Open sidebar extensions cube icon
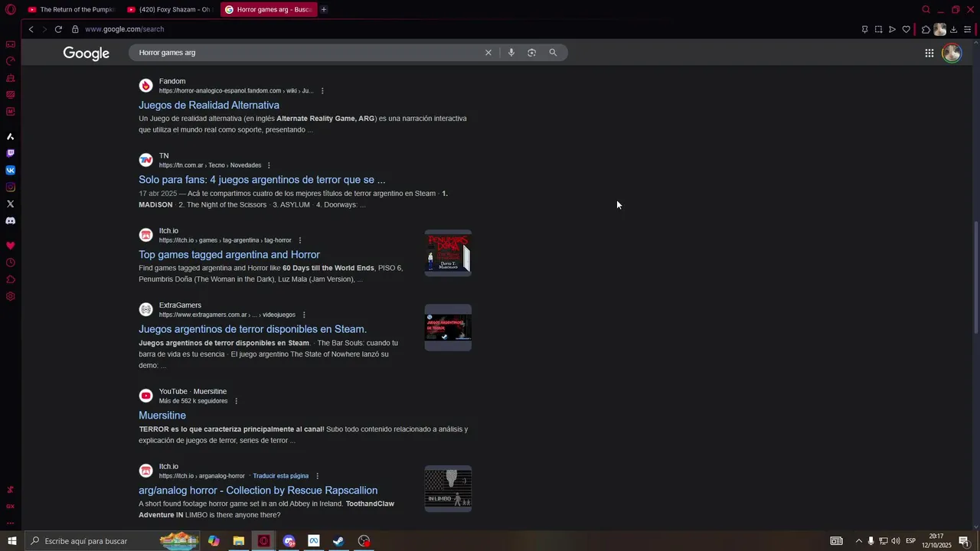 pos(10,279)
